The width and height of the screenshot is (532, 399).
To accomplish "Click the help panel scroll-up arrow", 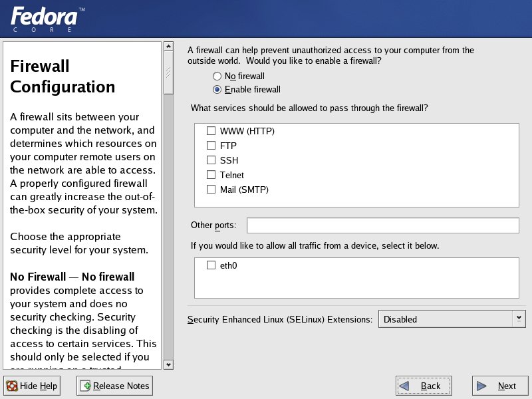I will (x=168, y=46).
